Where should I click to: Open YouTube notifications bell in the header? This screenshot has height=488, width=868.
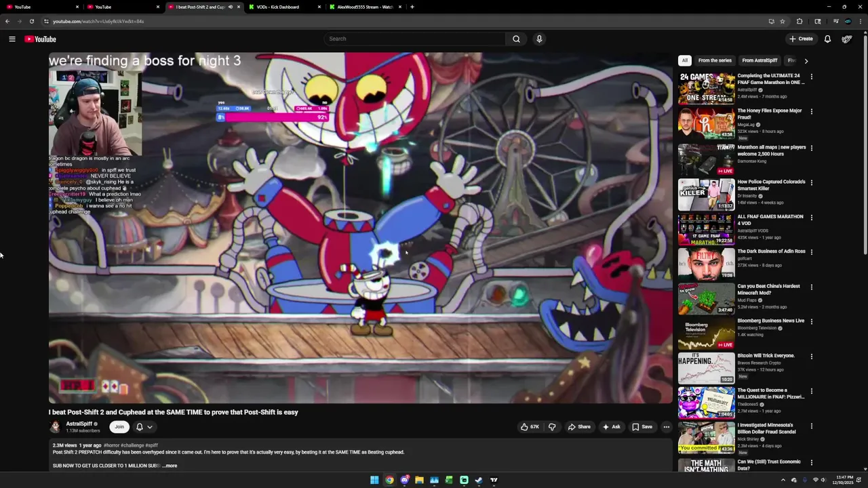827,39
